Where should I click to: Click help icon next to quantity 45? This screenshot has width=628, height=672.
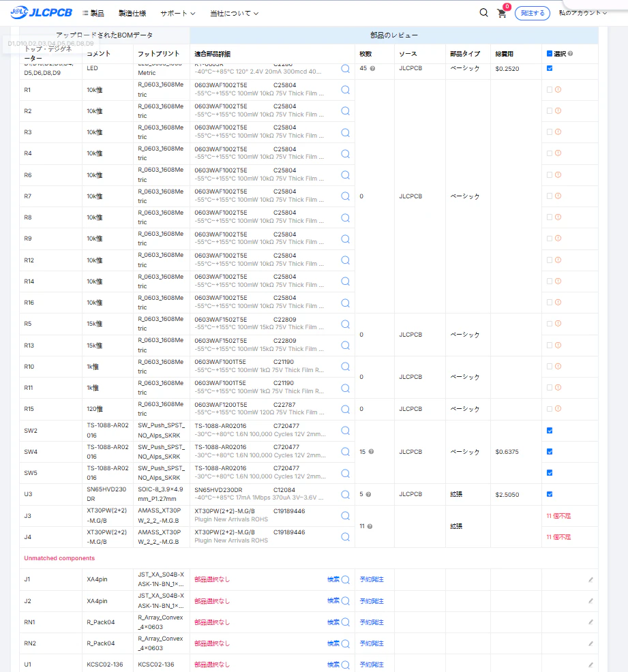pos(372,68)
